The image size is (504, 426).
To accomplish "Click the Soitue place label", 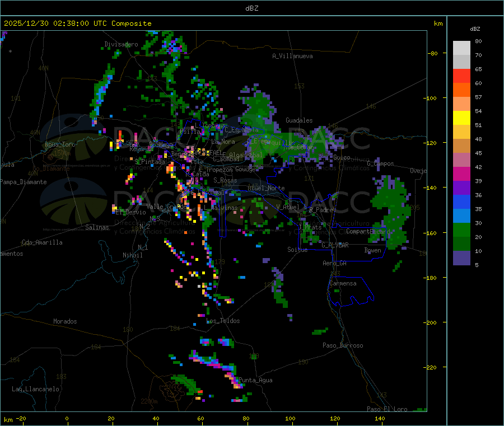I will tap(297, 250).
